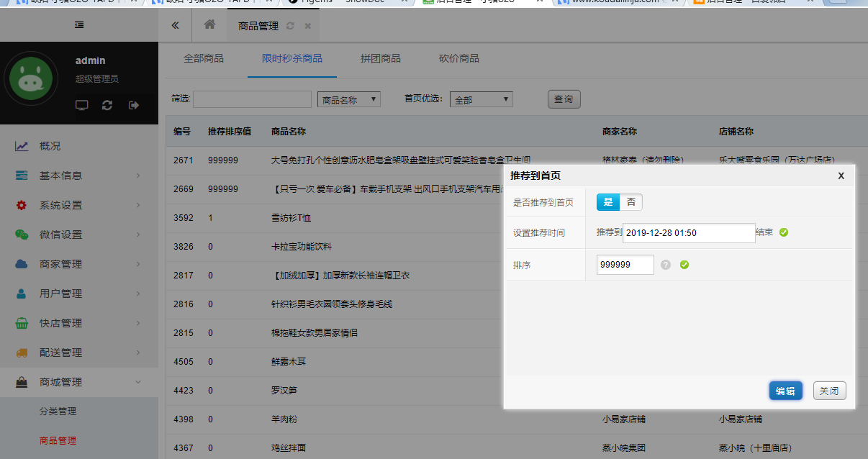Switch to 拼团商品 tab
Viewport: 868px width, 459px height.
pos(381,58)
